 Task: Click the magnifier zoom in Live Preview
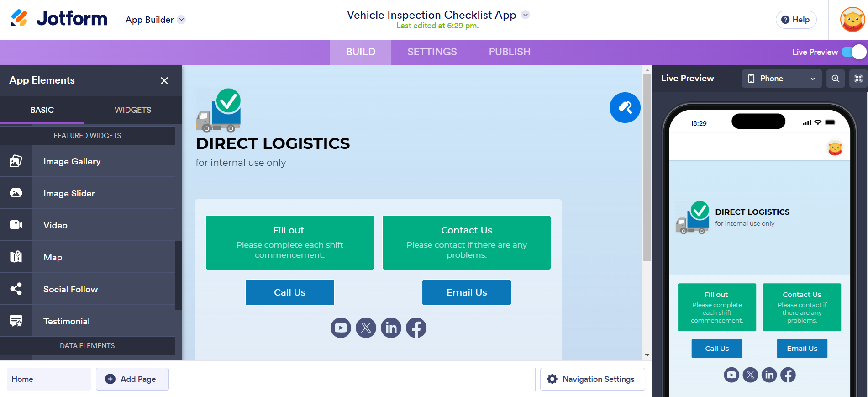tap(836, 78)
